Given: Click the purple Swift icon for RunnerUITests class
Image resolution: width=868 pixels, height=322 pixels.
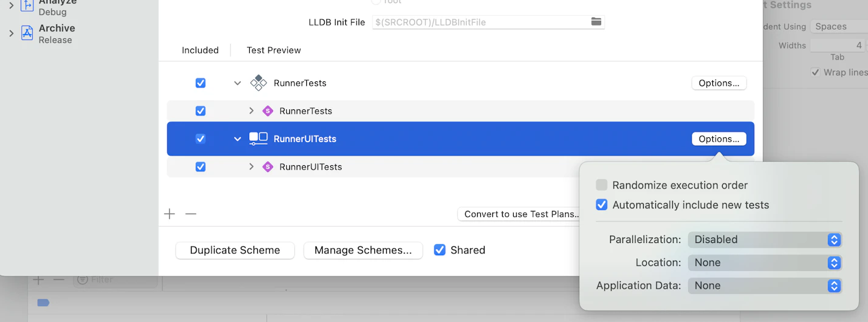Looking at the screenshot, I should (x=267, y=167).
